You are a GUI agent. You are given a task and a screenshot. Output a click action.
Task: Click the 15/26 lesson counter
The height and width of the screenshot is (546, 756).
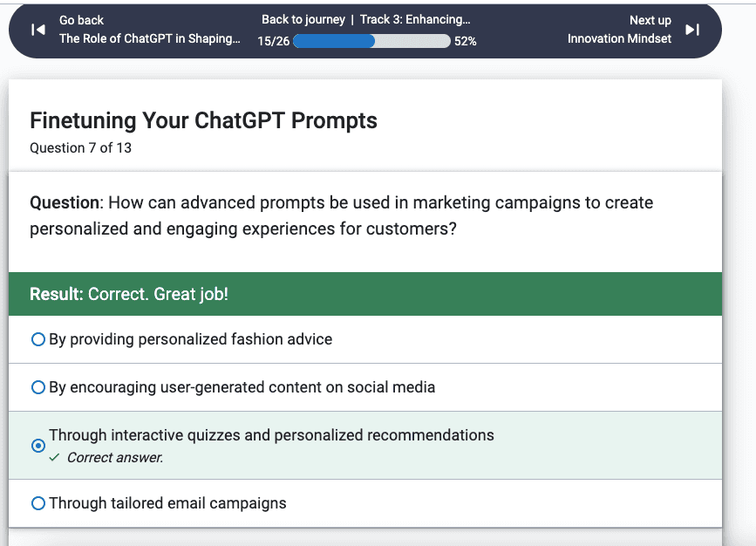pyautogui.click(x=274, y=42)
